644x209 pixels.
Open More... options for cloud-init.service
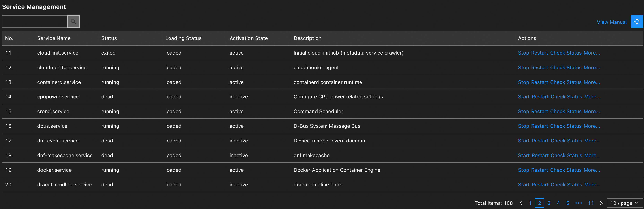591,53
